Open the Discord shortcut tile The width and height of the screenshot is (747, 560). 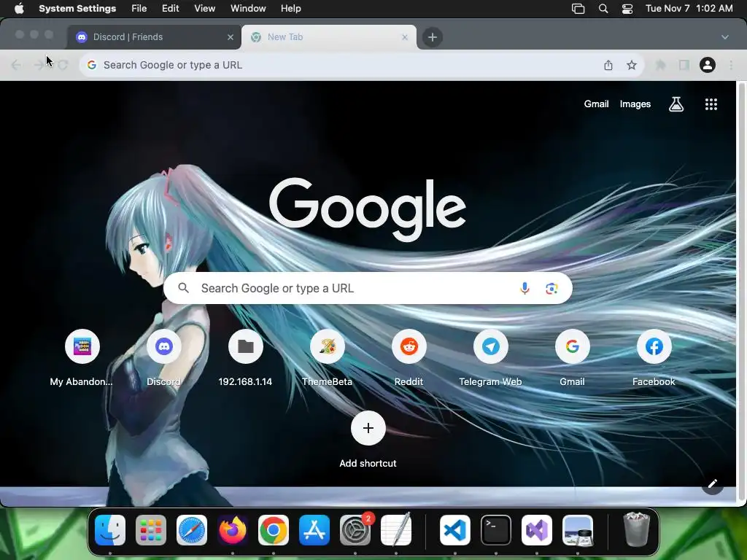(x=164, y=357)
